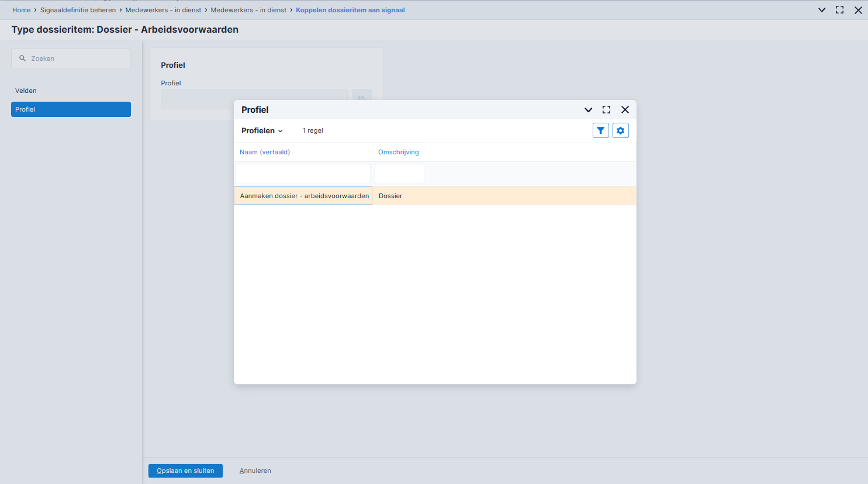Sort by Naam (vertaald) column header
The height and width of the screenshot is (484, 868).
[265, 152]
